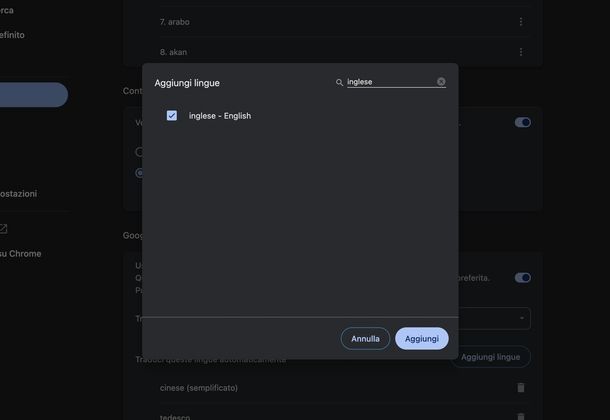
Task: Click the 8. akan language row
Action: pos(344,52)
